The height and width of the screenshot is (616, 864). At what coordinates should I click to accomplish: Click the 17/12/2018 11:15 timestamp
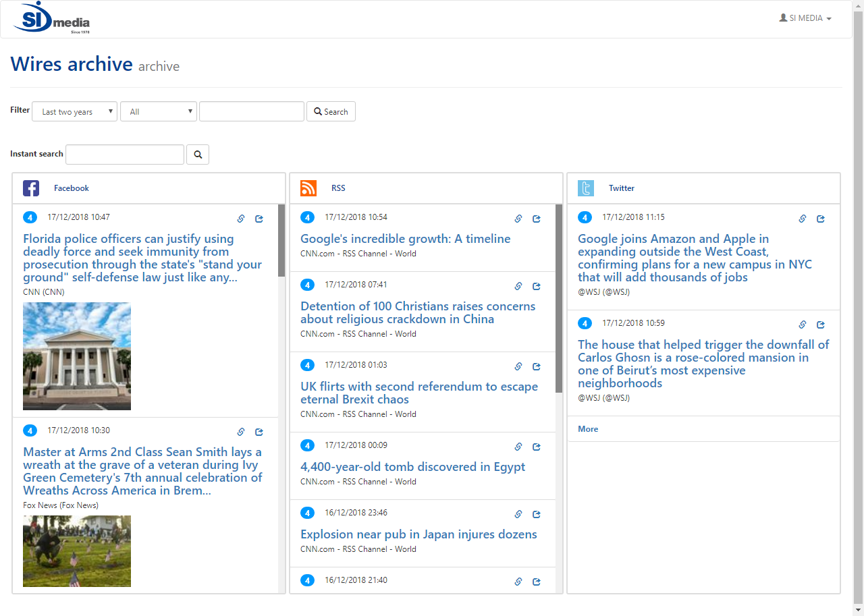633,217
